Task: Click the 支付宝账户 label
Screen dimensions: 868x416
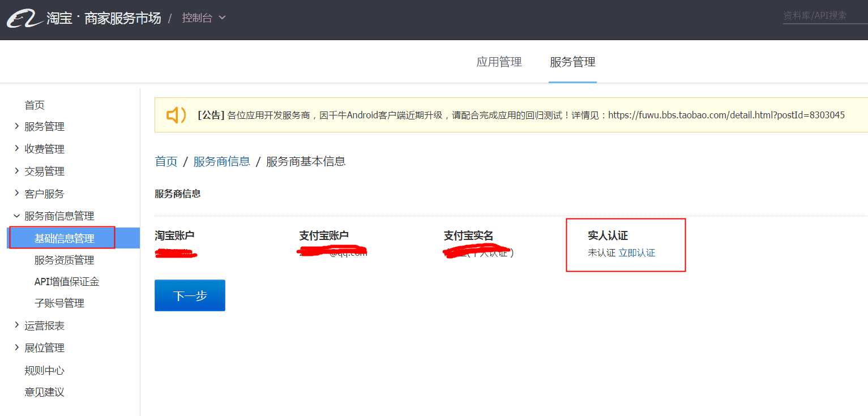Action: (x=324, y=235)
